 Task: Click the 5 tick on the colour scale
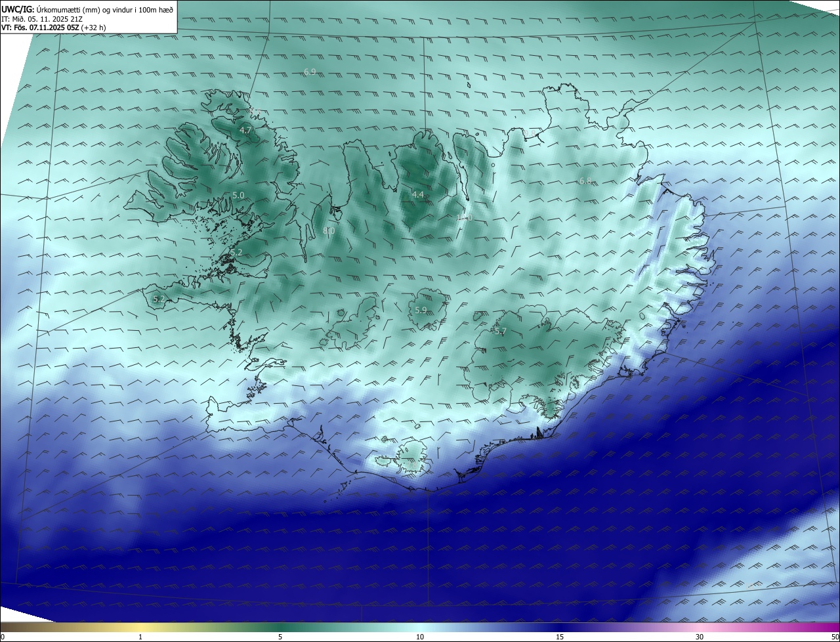[x=280, y=637]
